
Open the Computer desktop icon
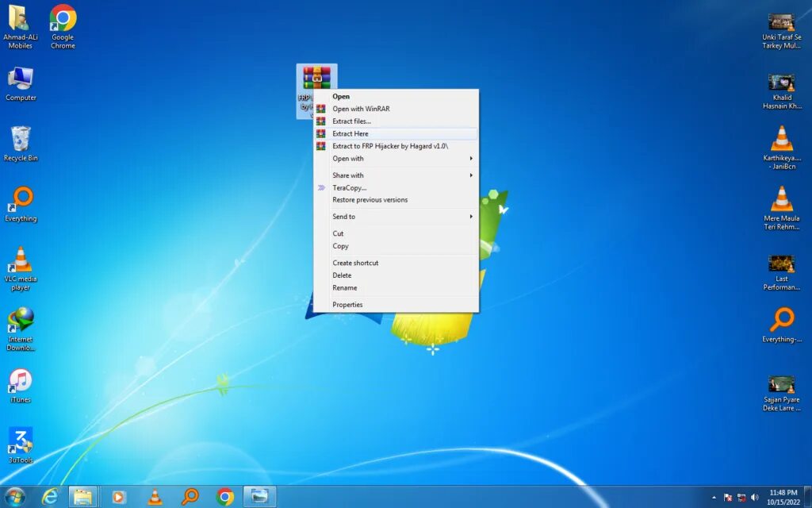(x=20, y=79)
